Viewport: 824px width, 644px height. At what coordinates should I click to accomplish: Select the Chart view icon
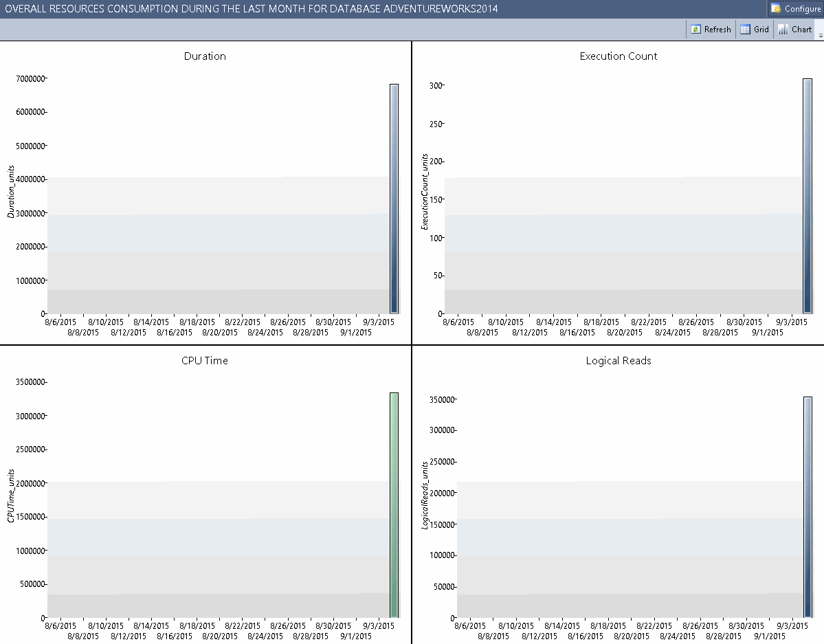(x=783, y=29)
